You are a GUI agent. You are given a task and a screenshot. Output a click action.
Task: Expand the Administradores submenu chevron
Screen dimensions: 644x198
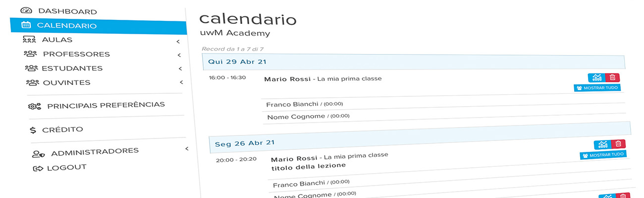click(x=187, y=148)
